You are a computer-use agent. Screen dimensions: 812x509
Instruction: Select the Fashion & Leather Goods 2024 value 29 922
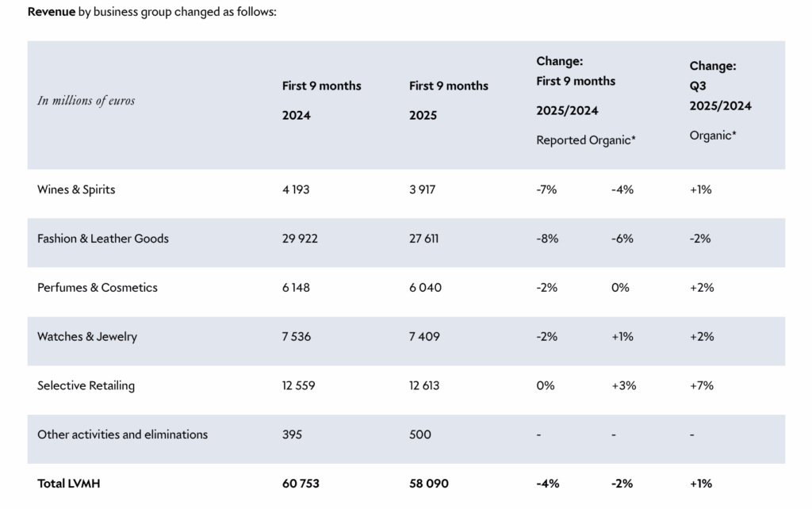[x=300, y=239]
